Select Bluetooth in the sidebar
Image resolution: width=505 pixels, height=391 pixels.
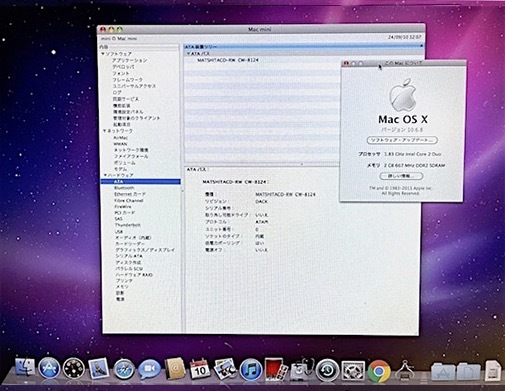(124, 188)
